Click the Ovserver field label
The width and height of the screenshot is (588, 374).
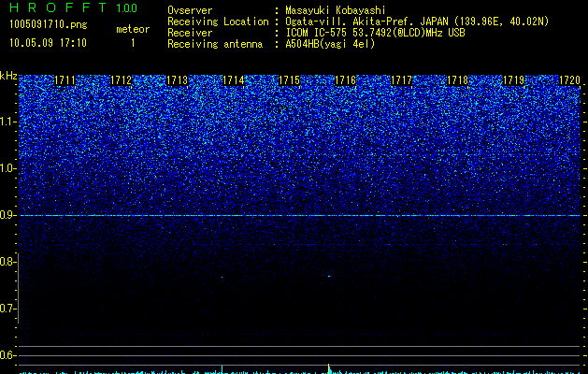190,10
